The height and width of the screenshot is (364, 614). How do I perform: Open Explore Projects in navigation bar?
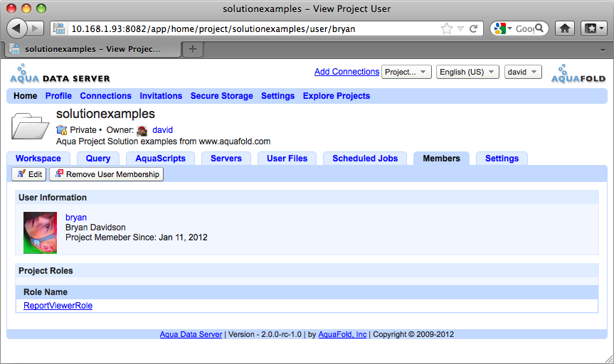[337, 96]
